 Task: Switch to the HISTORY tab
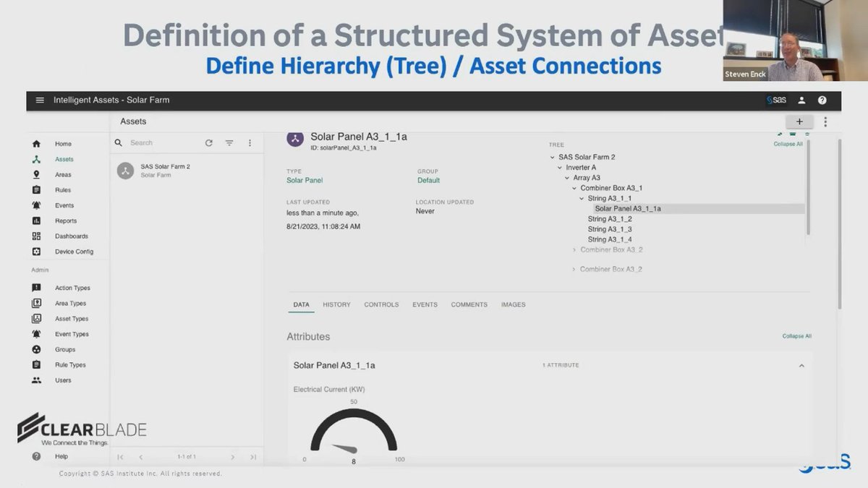click(x=336, y=304)
